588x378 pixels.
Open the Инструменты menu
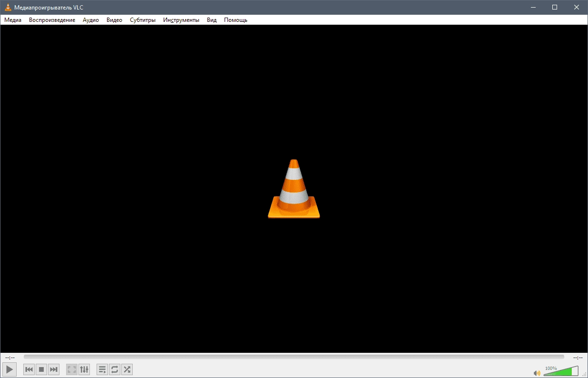(x=181, y=20)
